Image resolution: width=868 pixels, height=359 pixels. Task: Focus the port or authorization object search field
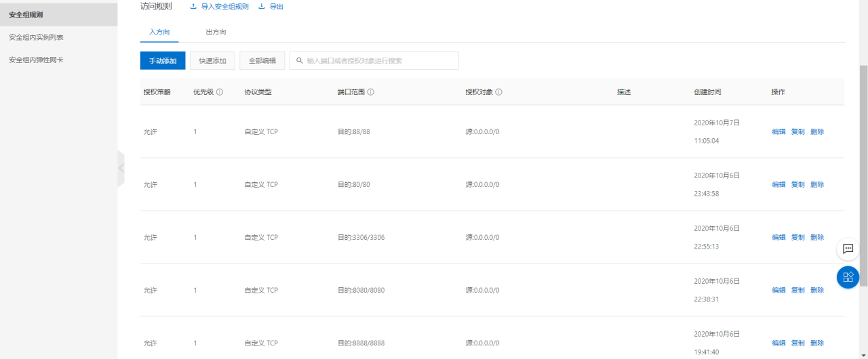tap(374, 60)
